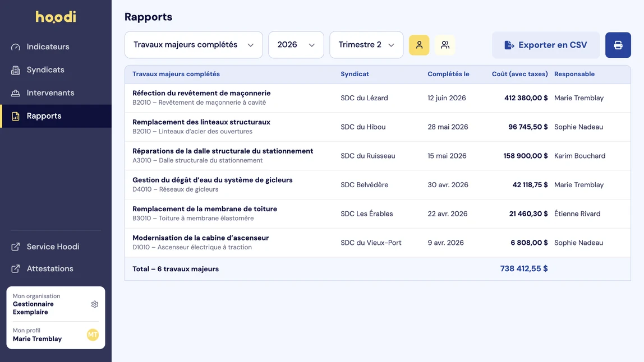Click cost 6 808,00 $

coord(529,243)
